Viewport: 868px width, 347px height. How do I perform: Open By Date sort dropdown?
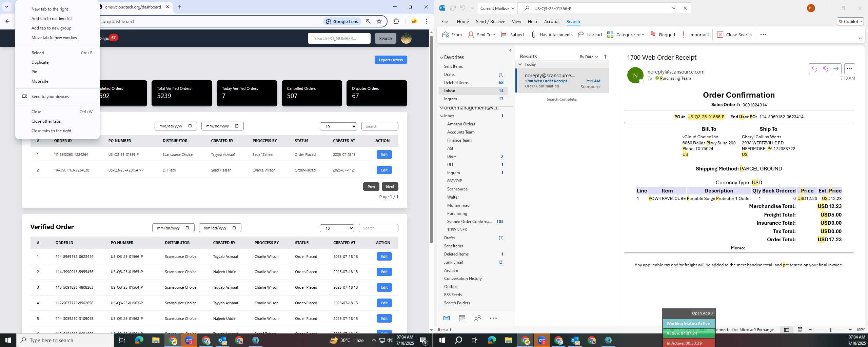tap(589, 57)
